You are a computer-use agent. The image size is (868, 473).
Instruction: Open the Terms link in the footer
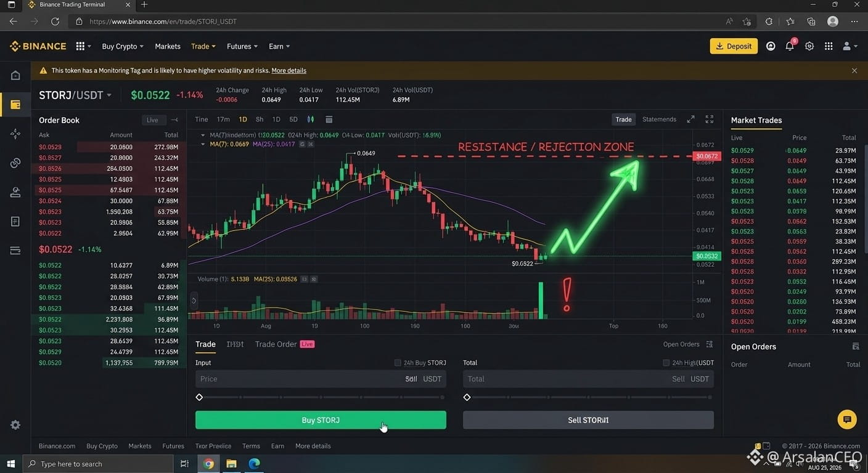pos(251,446)
